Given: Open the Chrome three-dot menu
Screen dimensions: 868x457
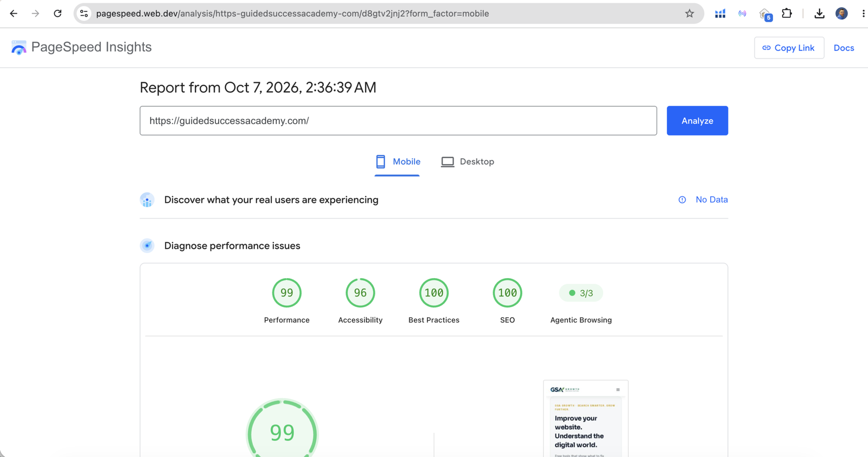Looking at the screenshot, I should point(863,14).
